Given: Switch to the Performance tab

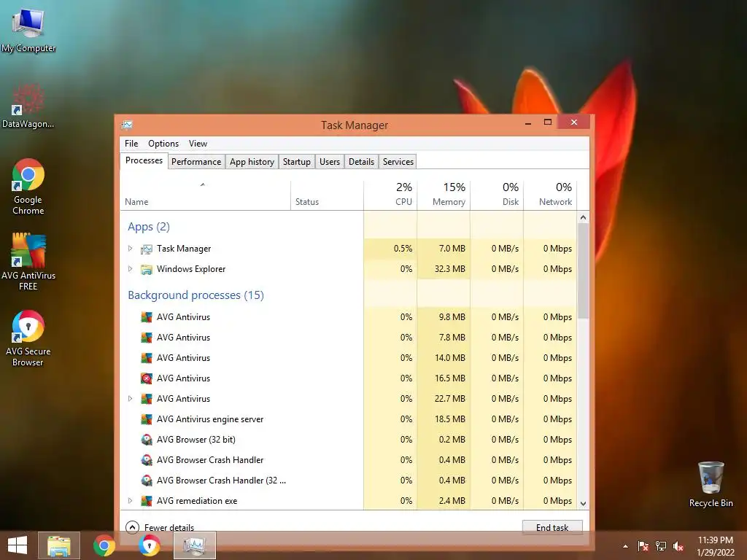Looking at the screenshot, I should [x=196, y=162].
